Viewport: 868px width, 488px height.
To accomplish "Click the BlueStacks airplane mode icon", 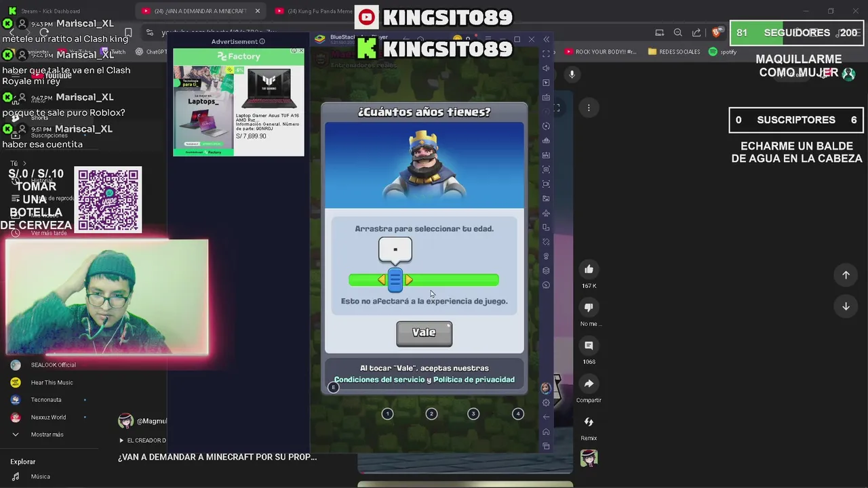I will (546, 213).
